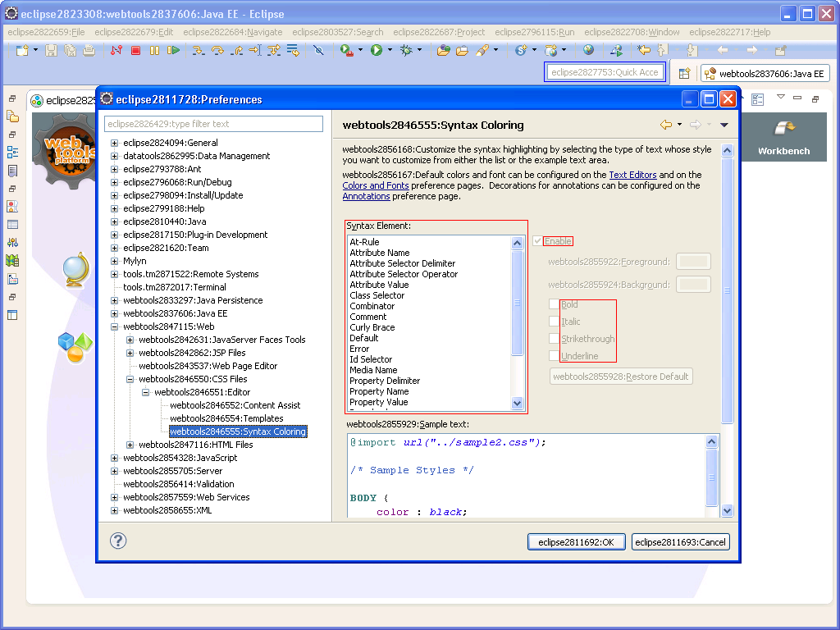Viewport: 840px width, 630px height.
Task: Click the Open Type folder icon
Action: click(443, 50)
